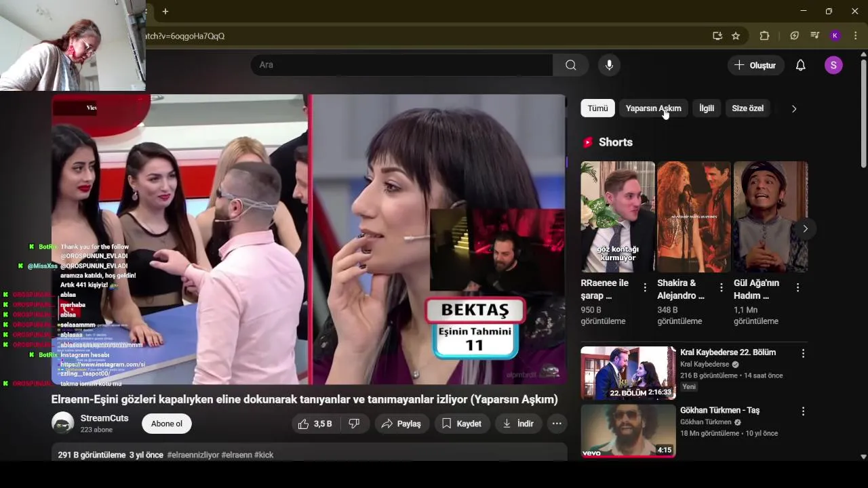Open Gökhan Türkmen Taş vevo thumbnail

tap(628, 430)
